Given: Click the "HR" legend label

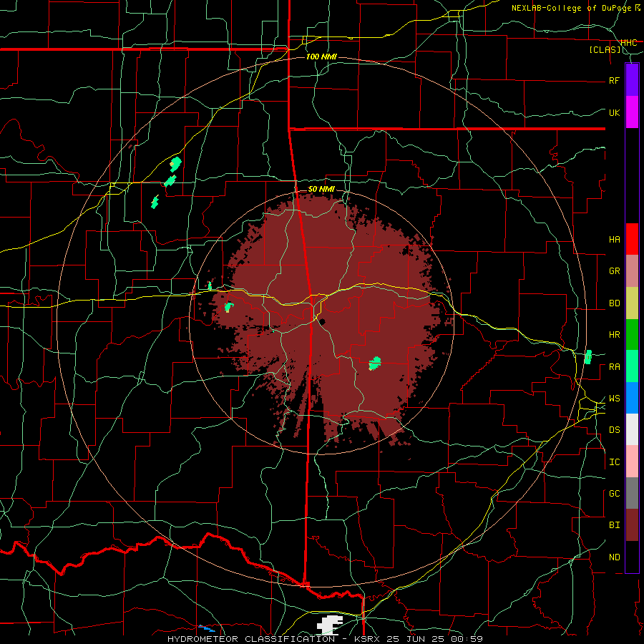Looking at the screenshot, I should (x=614, y=335).
